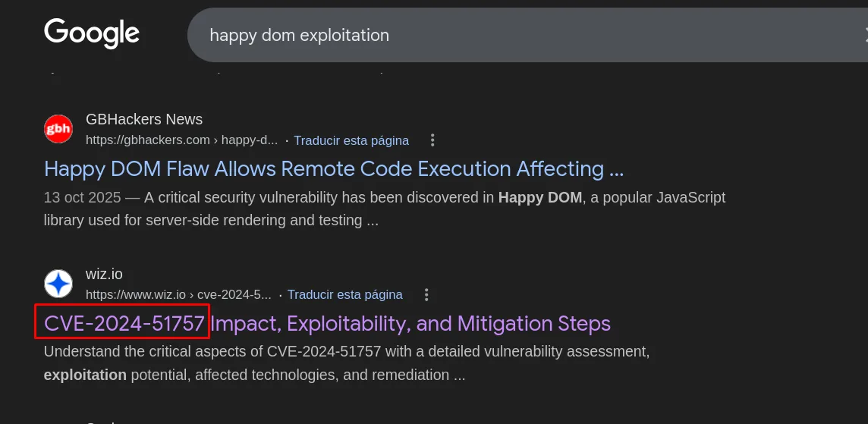Click the snippet starting 'Understand the critical aspects'
Viewport: 868px width, 424px height.
[x=347, y=363]
